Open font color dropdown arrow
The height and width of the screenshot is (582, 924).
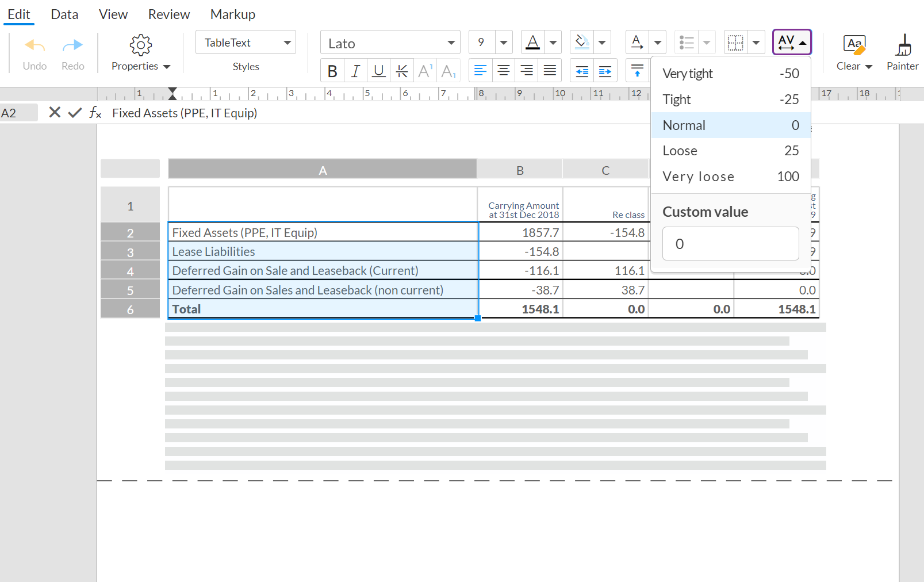(x=553, y=43)
